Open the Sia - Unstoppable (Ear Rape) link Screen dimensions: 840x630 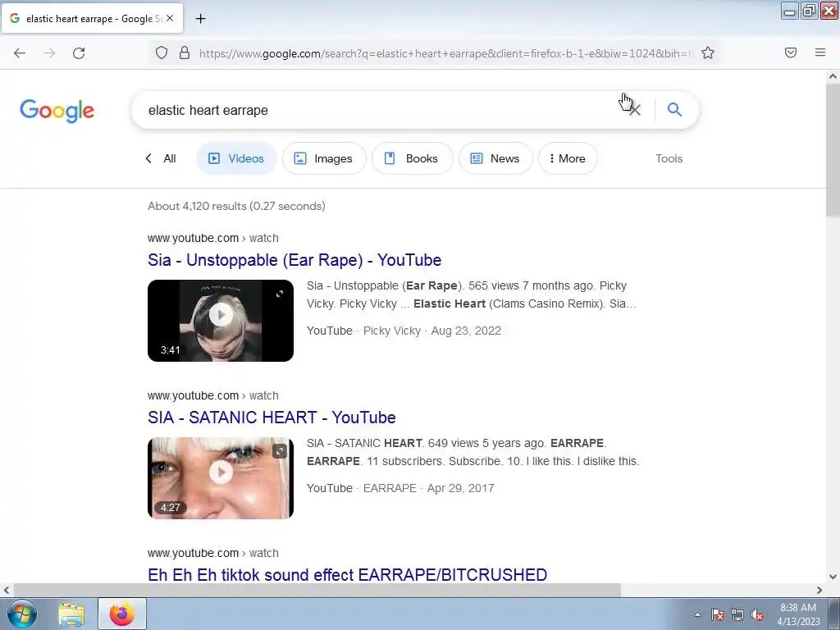(294, 260)
